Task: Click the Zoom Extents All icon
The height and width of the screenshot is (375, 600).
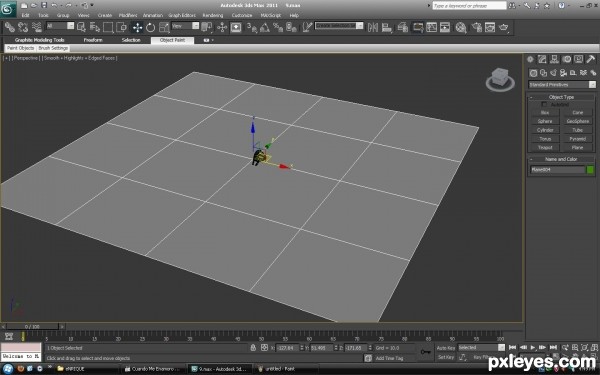Action: [594, 347]
